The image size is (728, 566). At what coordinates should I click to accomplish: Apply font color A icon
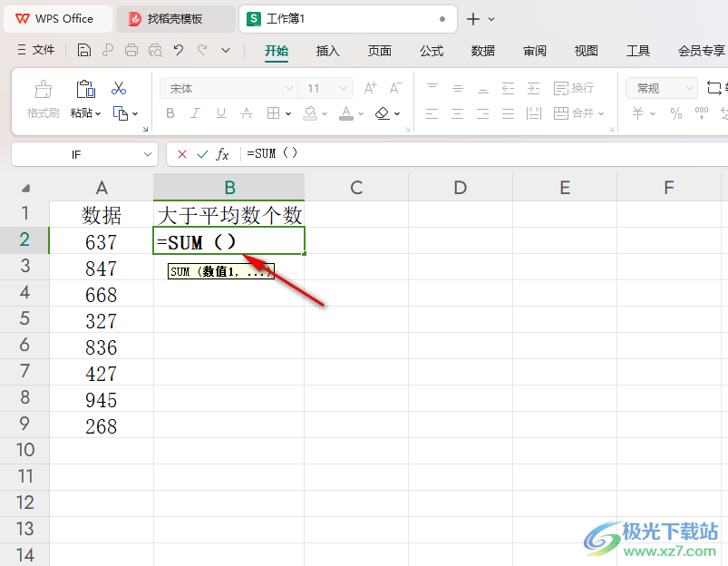point(346,112)
